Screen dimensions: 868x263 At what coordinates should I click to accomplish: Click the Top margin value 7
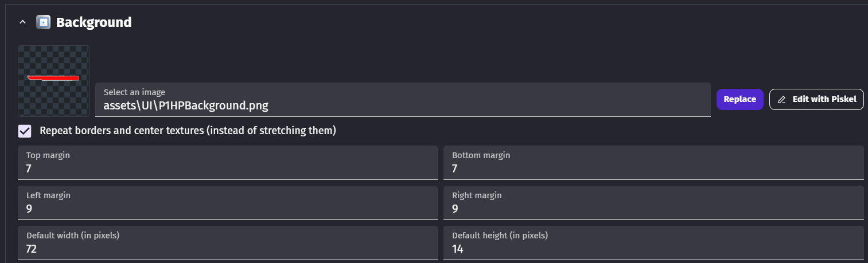(29, 169)
